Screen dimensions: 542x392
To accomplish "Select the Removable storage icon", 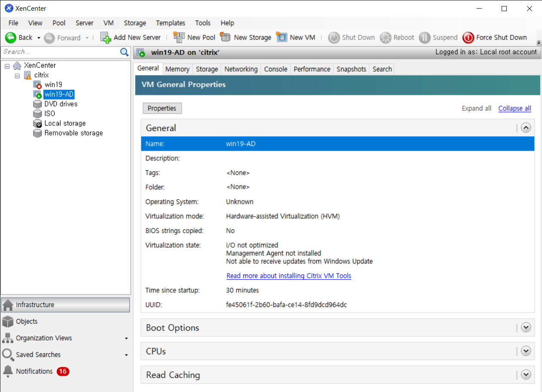I will pyautogui.click(x=37, y=133).
